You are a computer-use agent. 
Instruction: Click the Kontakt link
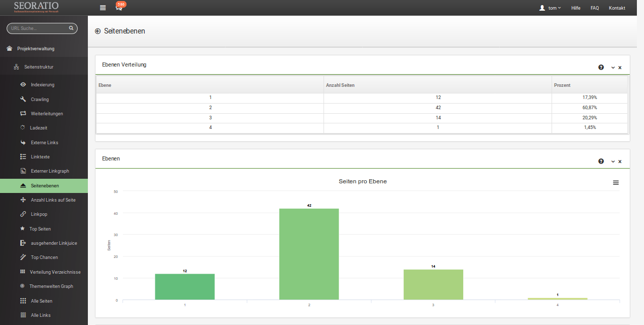click(617, 8)
